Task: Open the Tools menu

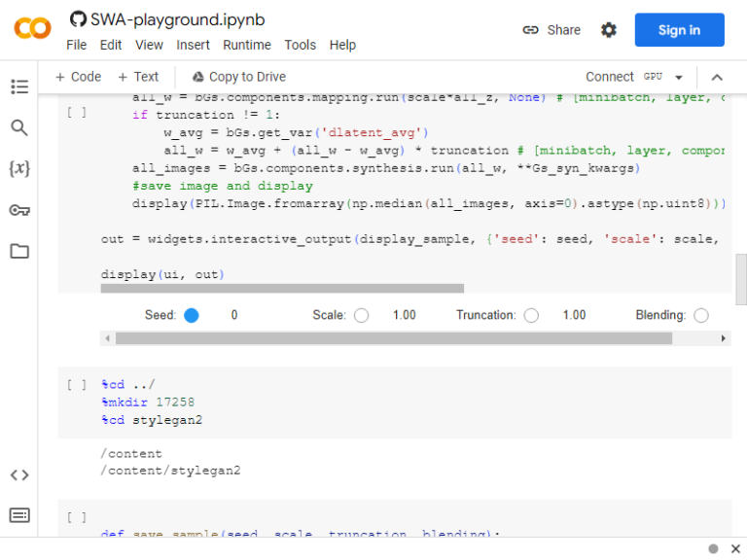Action: pos(301,45)
